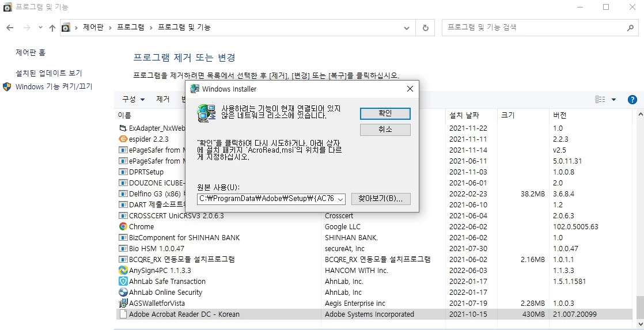The height and width of the screenshot is (330, 644).
Task: Click the 프로그램 breadcrumb
Action: [131, 28]
